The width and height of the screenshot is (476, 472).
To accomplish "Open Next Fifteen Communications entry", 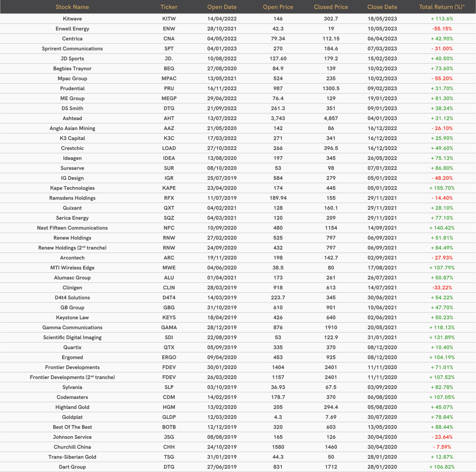I will (x=72, y=228).
